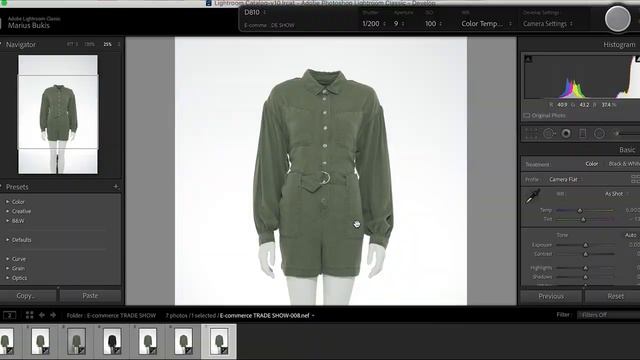Open the Shutter 1/200 dropdown in tether bar
The height and width of the screenshot is (360, 640).
[x=374, y=24]
